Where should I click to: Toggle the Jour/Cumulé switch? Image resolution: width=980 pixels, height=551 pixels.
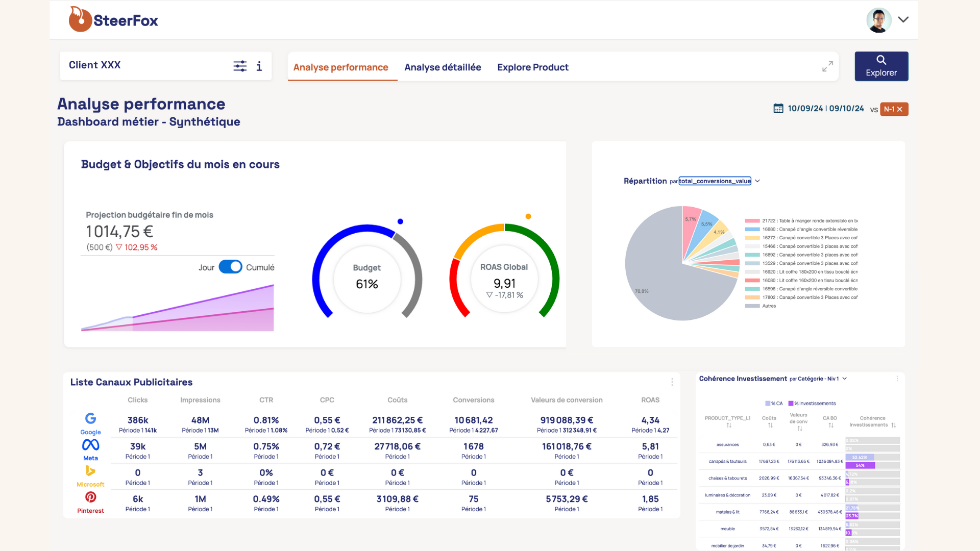(230, 267)
